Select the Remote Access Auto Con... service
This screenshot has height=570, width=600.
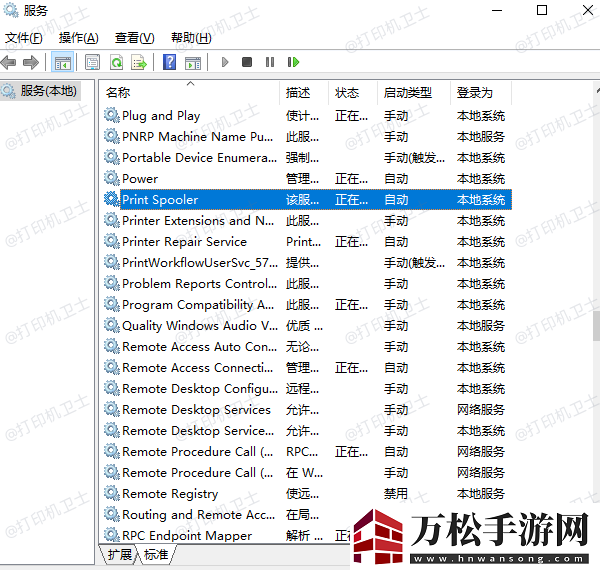[199, 347]
